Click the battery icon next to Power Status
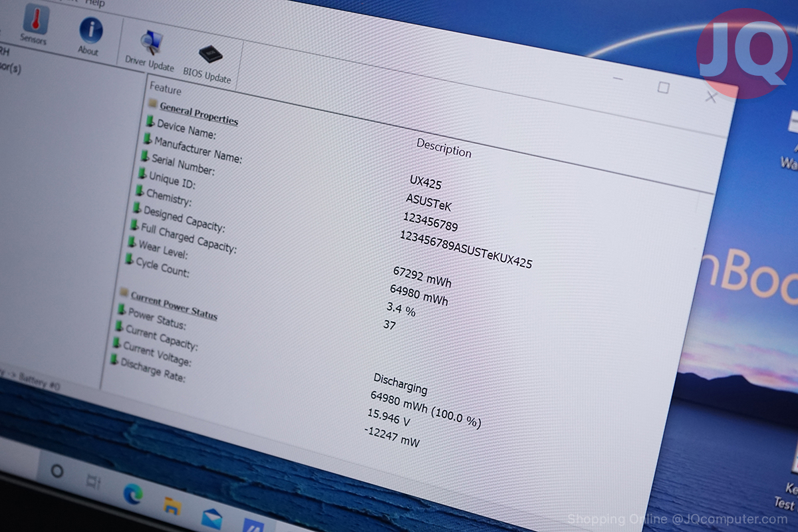798x532 pixels. click(x=122, y=309)
